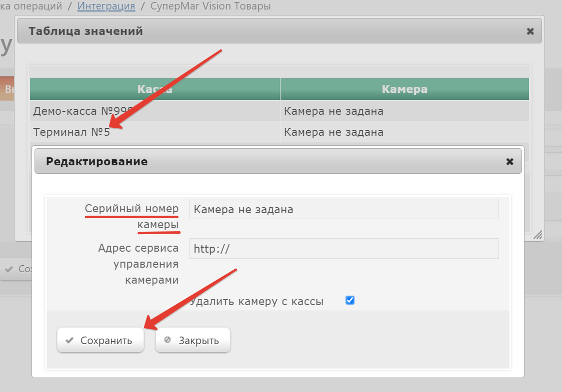Click the Касса column header
Viewport: 562px width, 392px height.
pyautogui.click(x=154, y=89)
